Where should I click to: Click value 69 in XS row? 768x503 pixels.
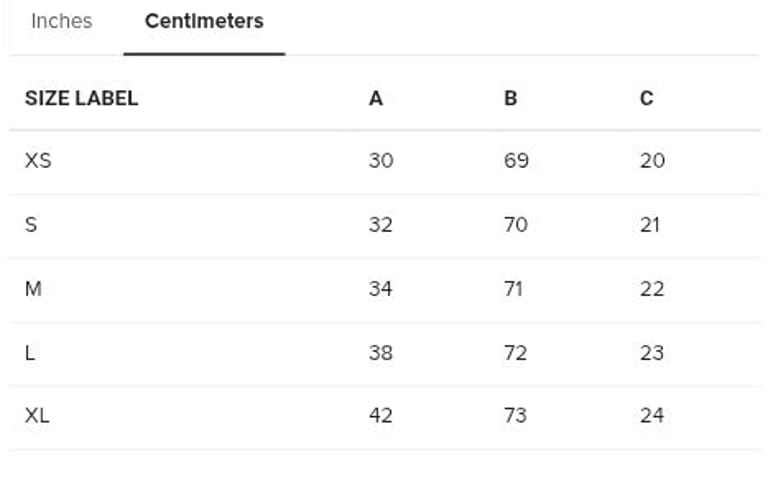pos(516,160)
